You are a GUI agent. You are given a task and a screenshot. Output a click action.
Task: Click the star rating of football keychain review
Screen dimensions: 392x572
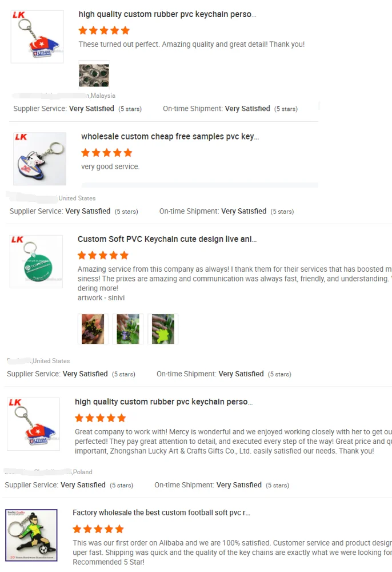(x=98, y=529)
